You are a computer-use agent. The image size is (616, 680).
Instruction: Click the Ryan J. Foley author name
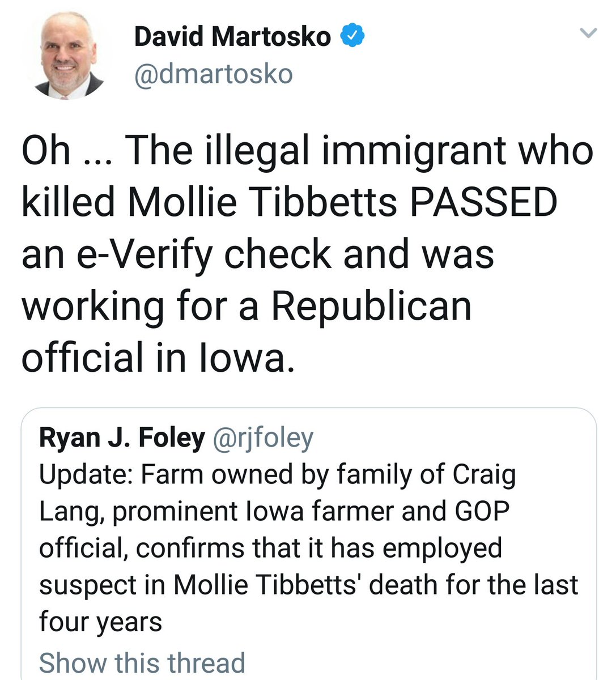pos(121,437)
